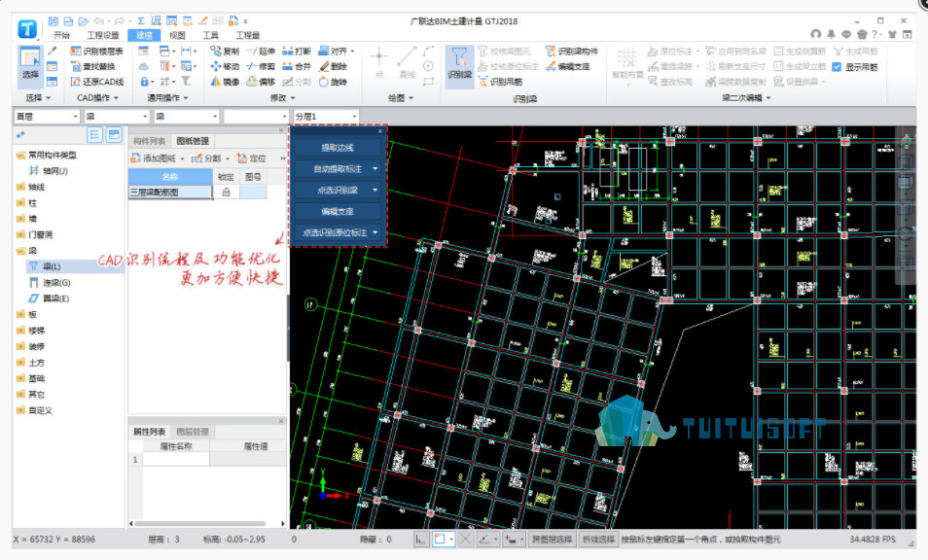928x560 pixels.
Task: Select the 选择 (Select) tool
Action: (30, 66)
